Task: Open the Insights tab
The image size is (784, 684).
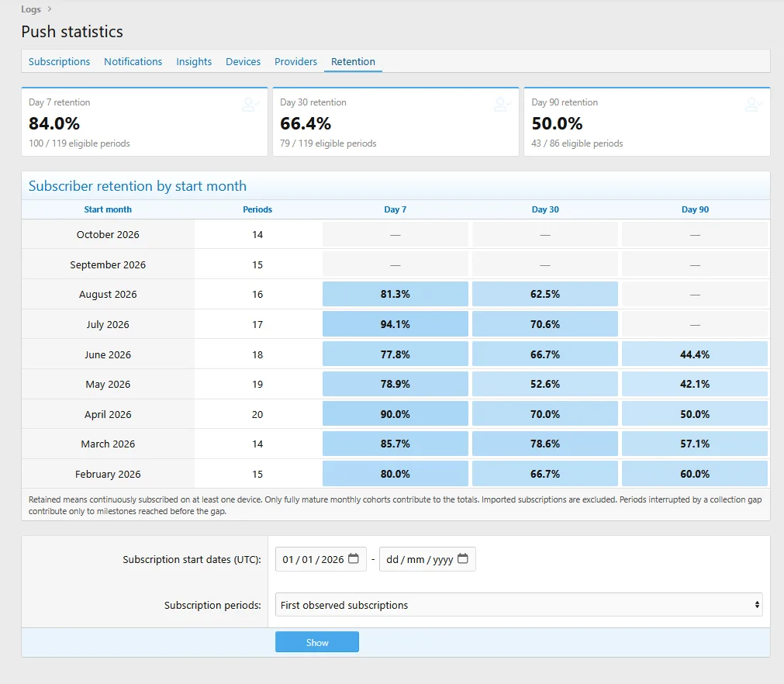Action: (194, 61)
